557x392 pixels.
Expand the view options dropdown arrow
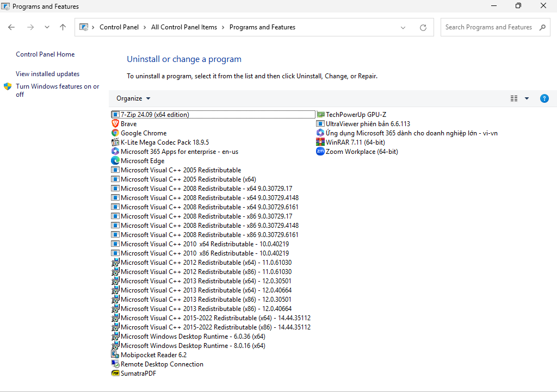(527, 98)
